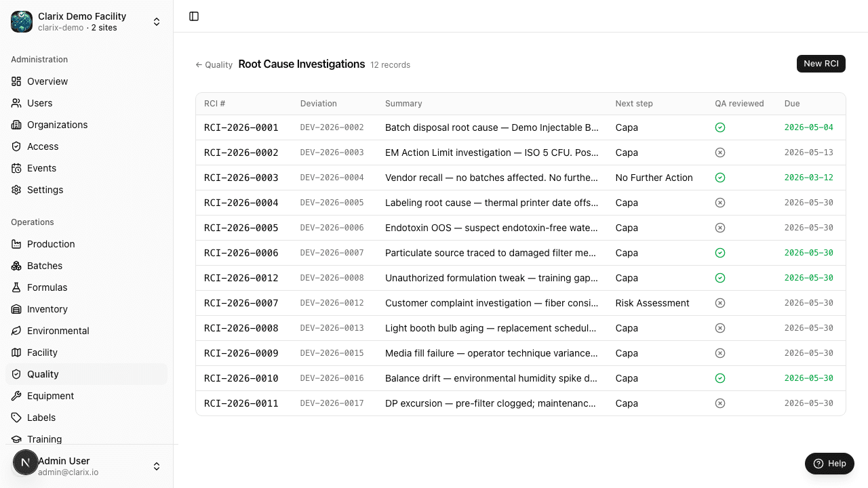Click the Formulas flask icon

(x=16, y=287)
